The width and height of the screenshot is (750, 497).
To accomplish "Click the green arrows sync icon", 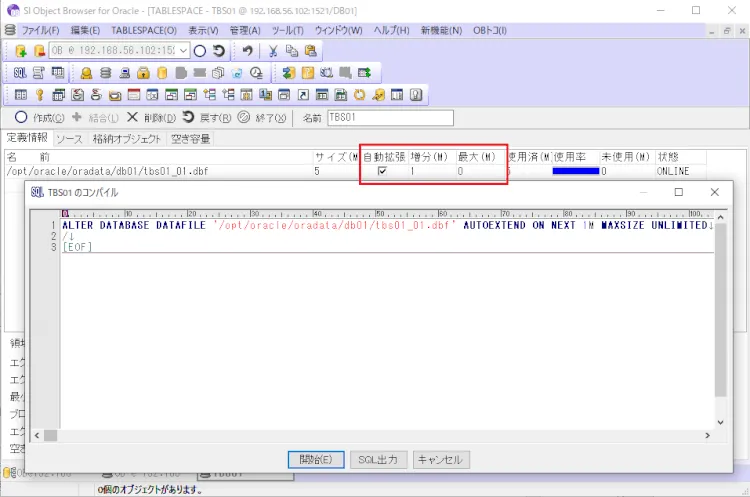I will point(288,73).
